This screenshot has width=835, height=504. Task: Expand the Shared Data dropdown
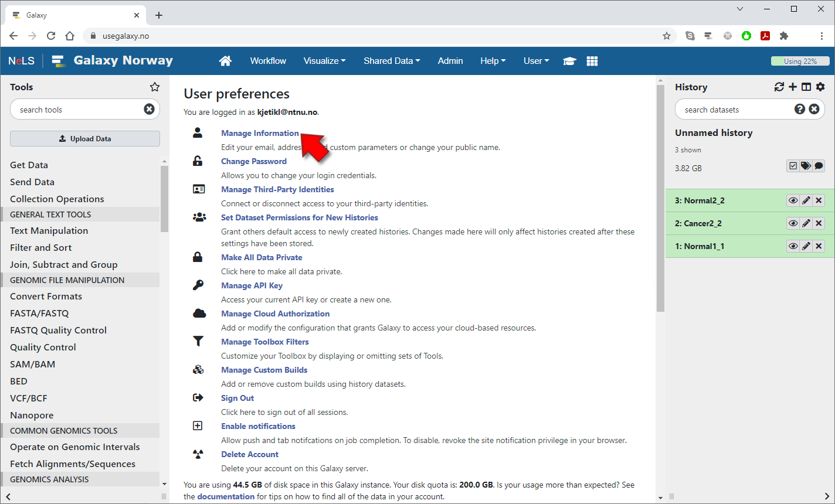[x=392, y=61]
